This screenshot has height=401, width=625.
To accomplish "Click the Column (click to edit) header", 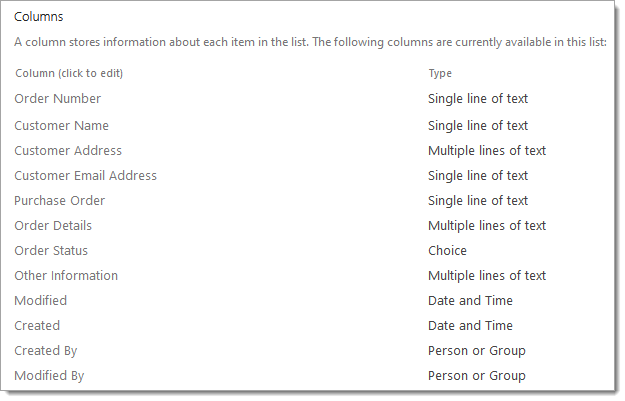I will [69, 73].
